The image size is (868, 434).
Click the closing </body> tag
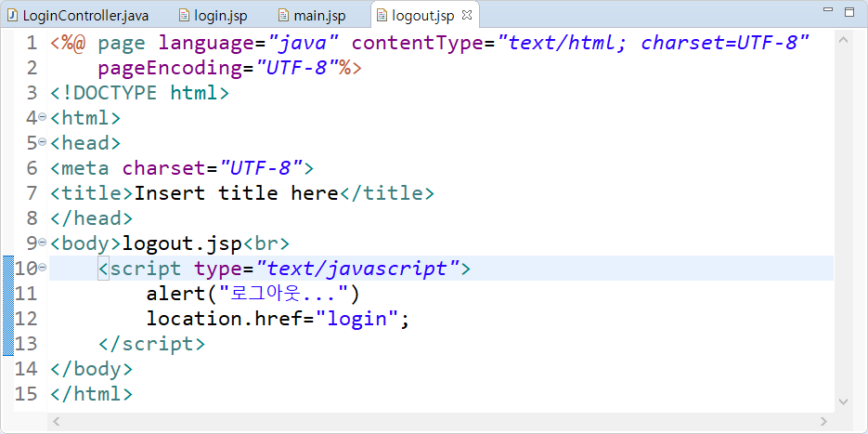coord(91,369)
